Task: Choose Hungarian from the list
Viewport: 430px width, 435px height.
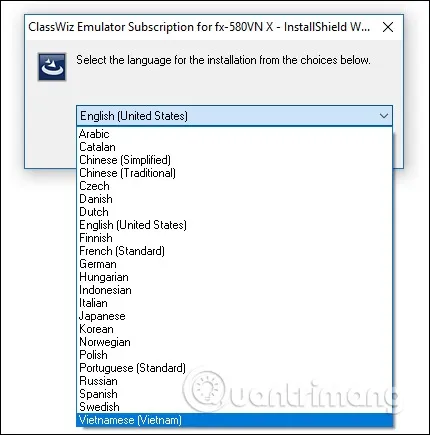Action: click(234, 277)
